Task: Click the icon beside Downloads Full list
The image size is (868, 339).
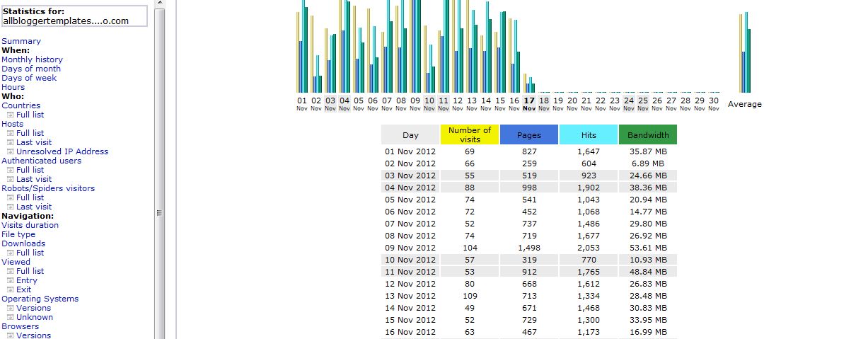Action: (x=11, y=253)
